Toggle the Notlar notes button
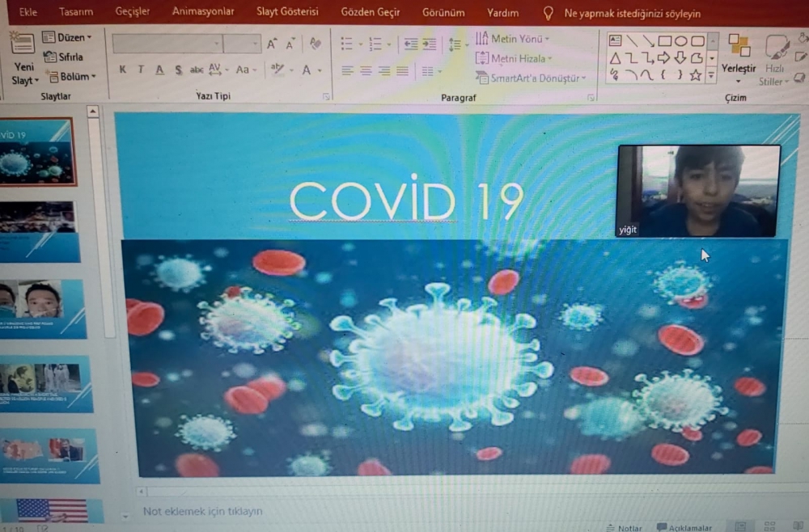 click(625, 527)
